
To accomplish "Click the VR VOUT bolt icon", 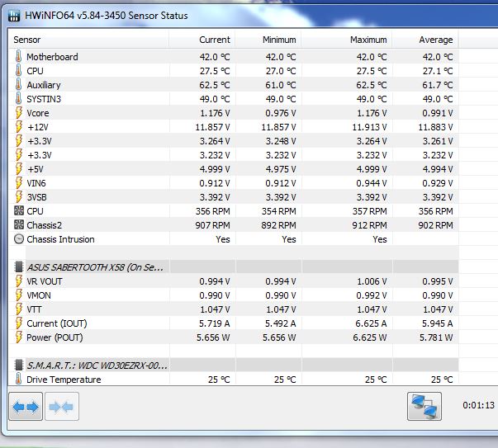I will pos(19,281).
